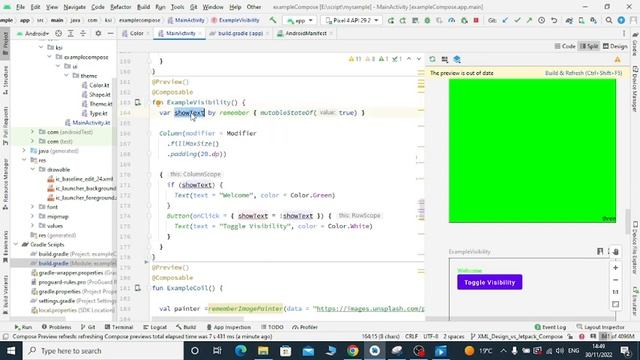Expand the com (androidTest) node

tap(33, 132)
